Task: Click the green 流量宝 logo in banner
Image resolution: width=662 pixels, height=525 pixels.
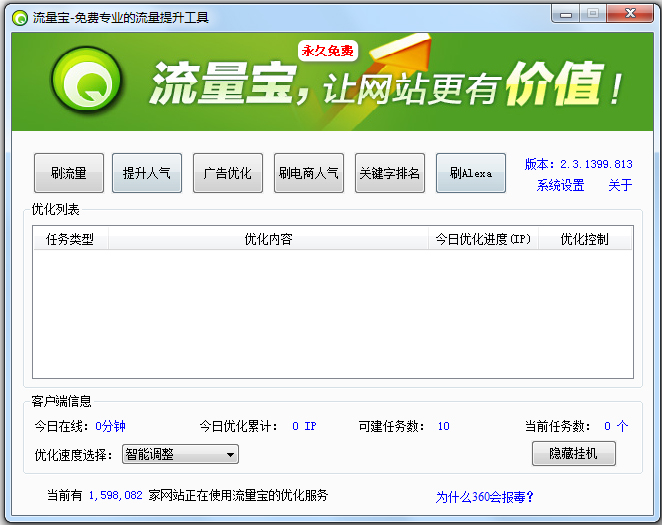Action: coord(87,80)
